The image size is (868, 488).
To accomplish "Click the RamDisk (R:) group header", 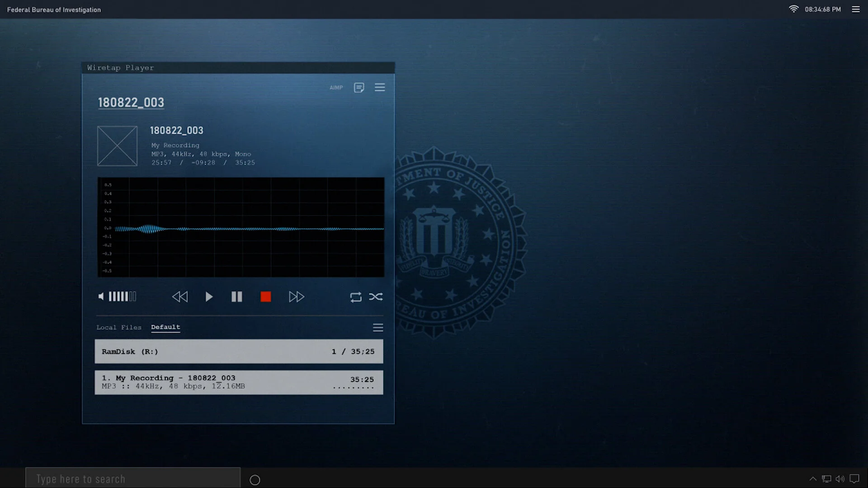I will coord(239,352).
